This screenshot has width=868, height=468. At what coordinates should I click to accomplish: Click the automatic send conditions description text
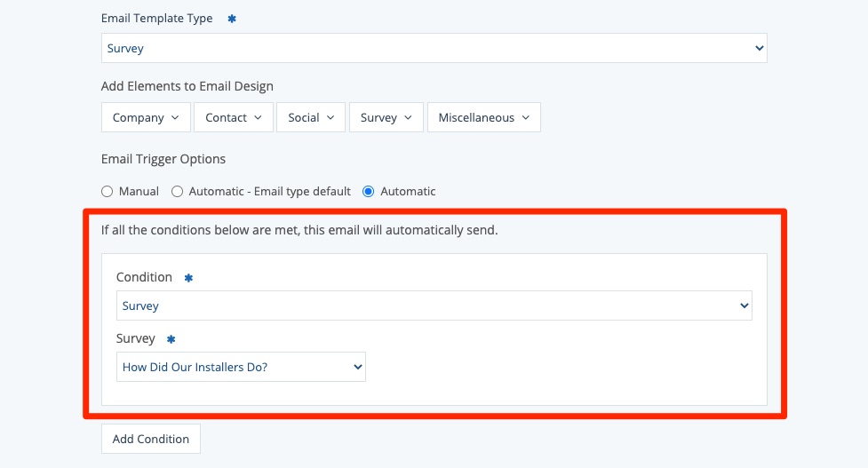[299, 230]
